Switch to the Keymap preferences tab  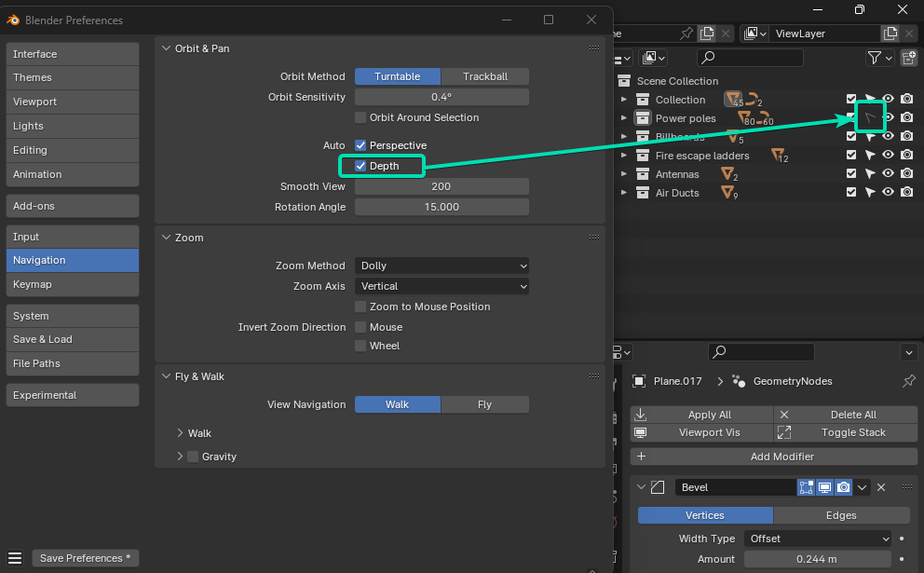coord(73,285)
